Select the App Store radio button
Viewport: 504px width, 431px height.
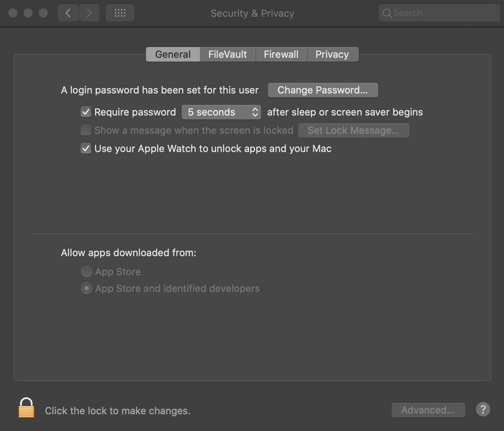click(87, 271)
